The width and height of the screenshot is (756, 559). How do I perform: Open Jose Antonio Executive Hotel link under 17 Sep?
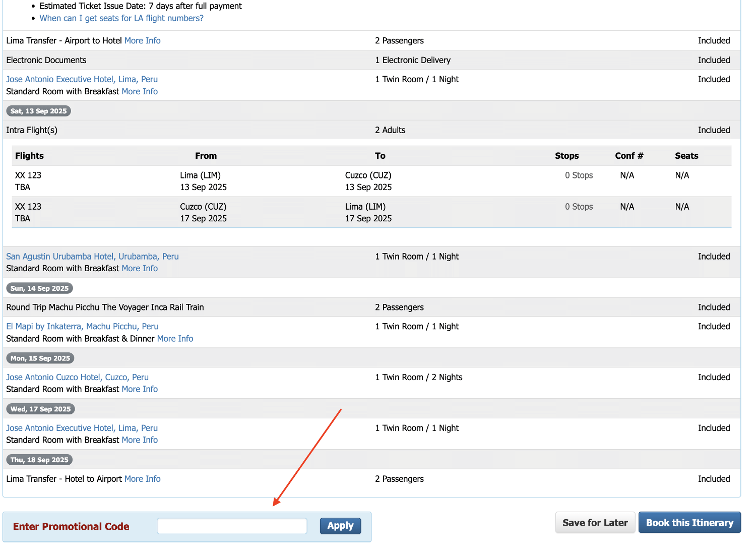point(82,428)
